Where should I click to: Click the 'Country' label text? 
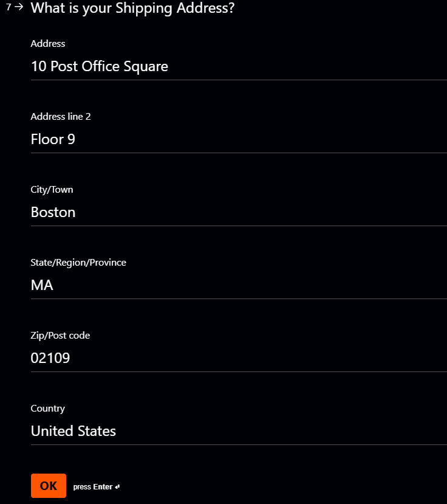click(x=47, y=409)
